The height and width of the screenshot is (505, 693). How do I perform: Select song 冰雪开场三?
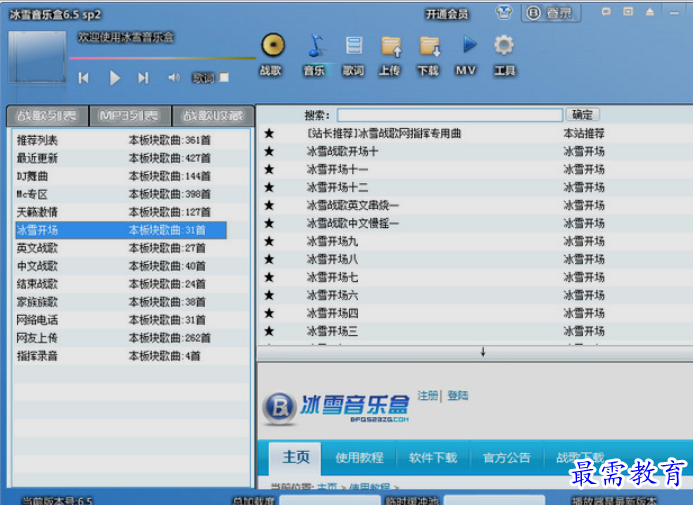[x=332, y=331]
